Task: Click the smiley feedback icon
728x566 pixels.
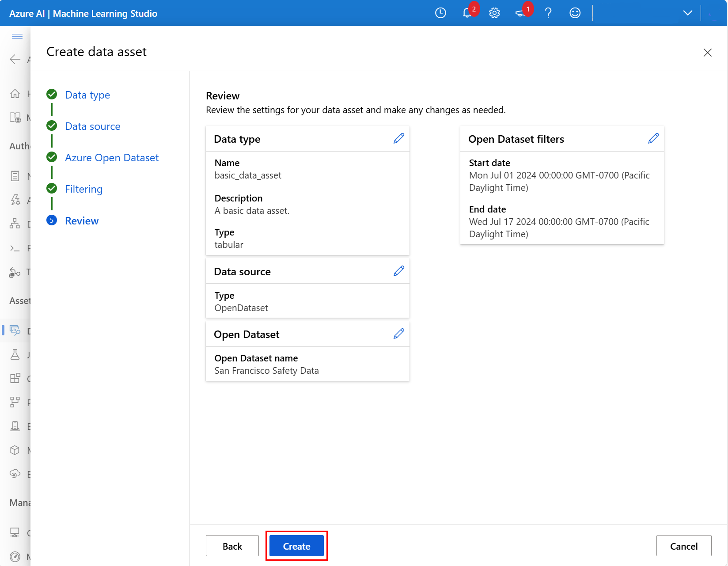Action: click(x=575, y=13)
